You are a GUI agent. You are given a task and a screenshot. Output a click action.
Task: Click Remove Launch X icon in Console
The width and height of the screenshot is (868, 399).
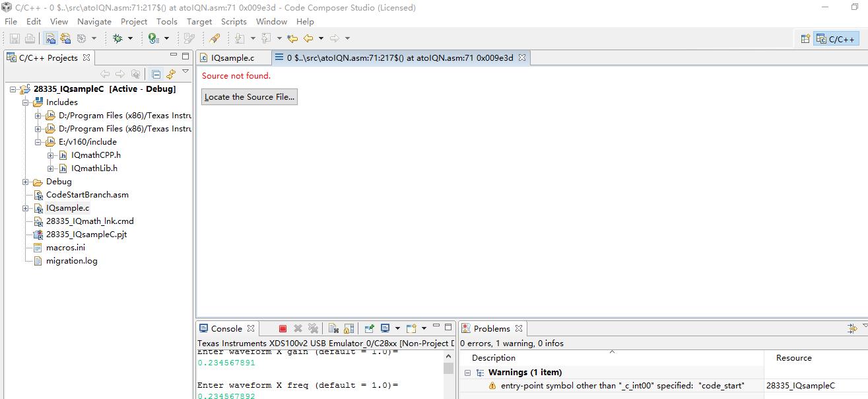tap(298, 328)
